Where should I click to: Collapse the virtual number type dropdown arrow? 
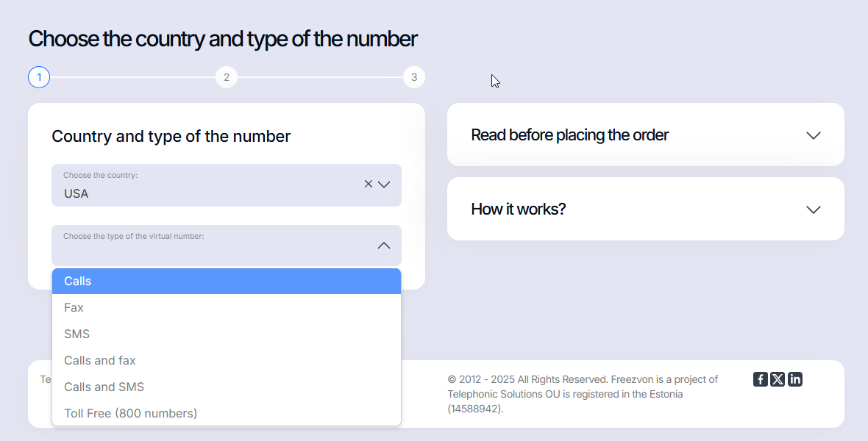click(384, 245)
